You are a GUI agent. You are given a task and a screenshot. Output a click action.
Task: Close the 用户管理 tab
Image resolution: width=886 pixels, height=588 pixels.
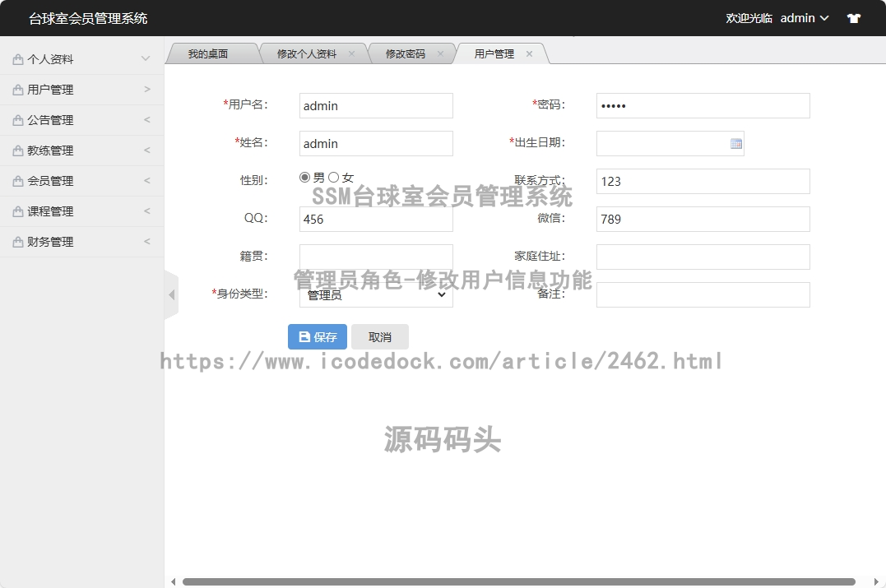point(529,53)
